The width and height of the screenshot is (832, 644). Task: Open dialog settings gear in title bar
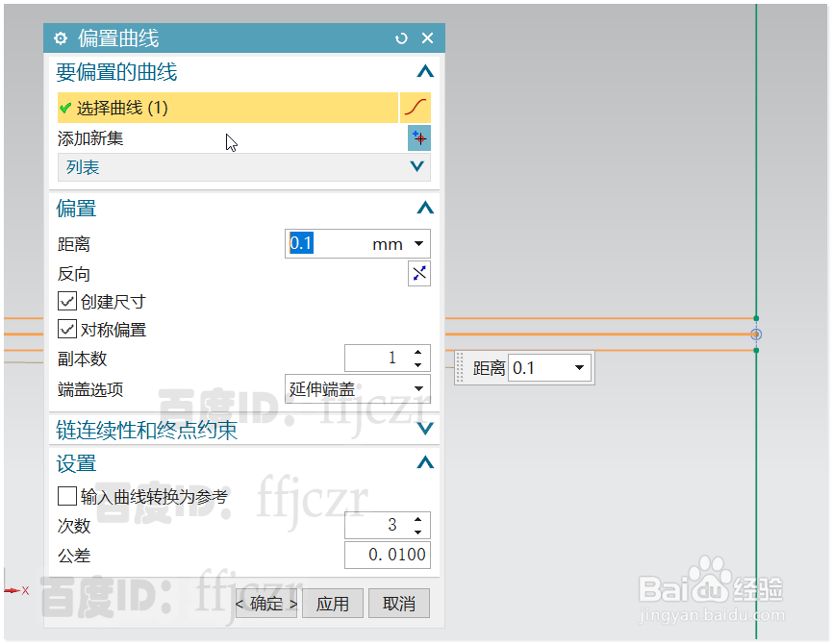pyautogui.click(x=61, y=38)
